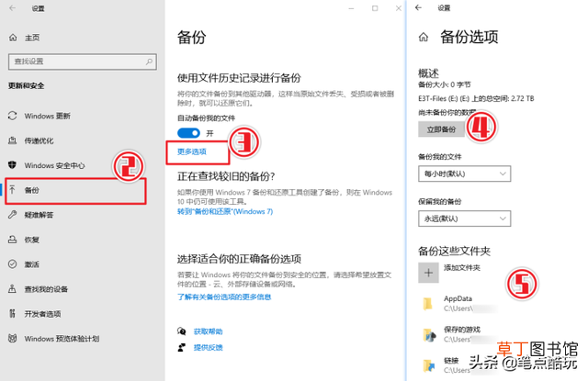588x381 pixels.
Task: Click the 传递优化 icon in sidebar
Action: pyautogui.click(x=12, y=140)
